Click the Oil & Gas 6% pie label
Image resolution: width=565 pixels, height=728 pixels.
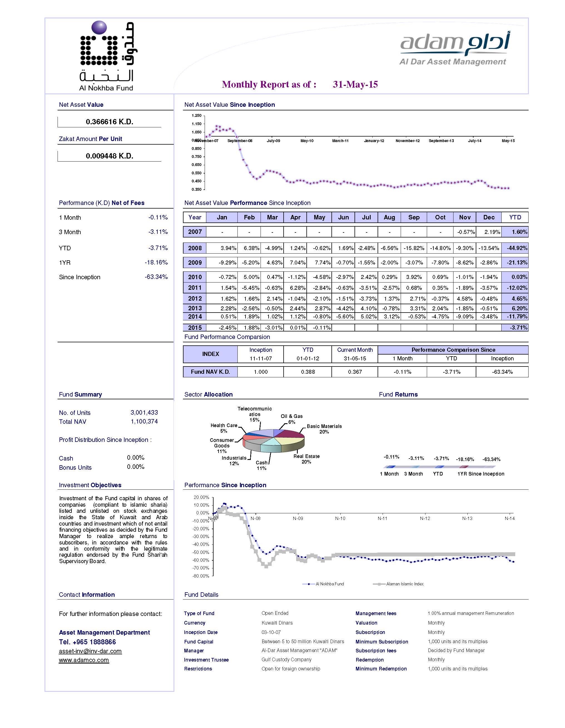click(292, 419)
